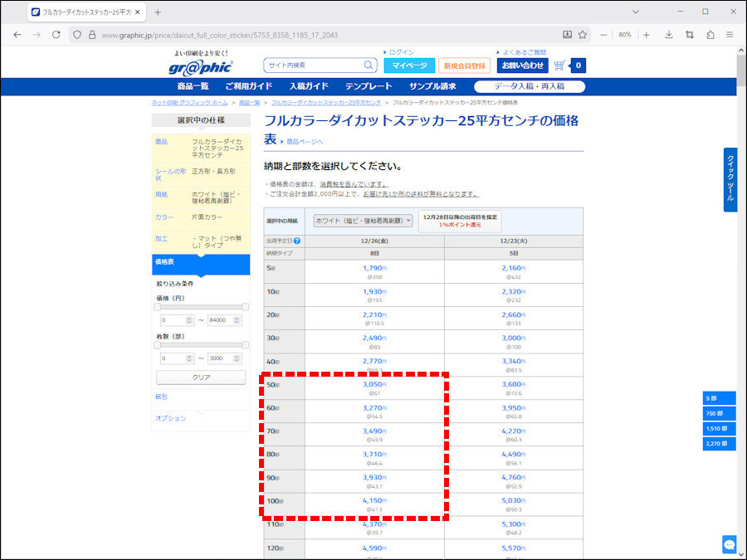Open the よくあるご質問 link
This screenshot has width=747, height=560.
[524, 52]
